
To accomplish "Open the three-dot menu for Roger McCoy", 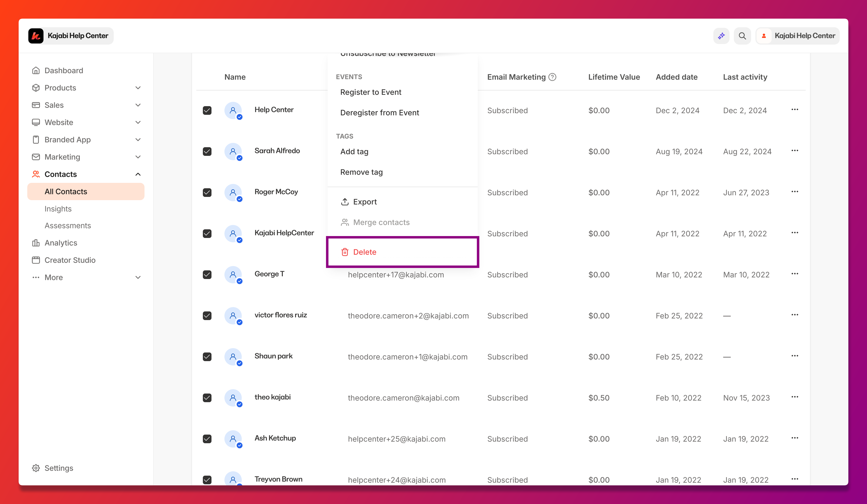I will 794,191.
